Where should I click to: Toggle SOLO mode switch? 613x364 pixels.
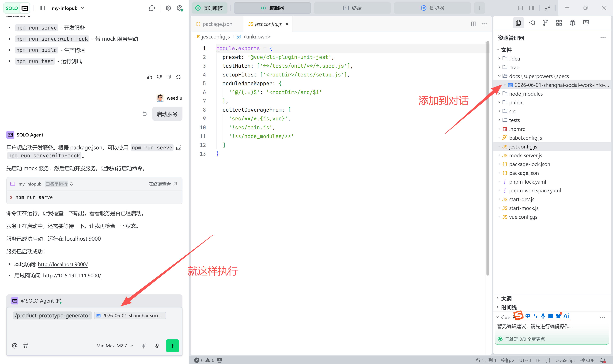click(17, 8)
